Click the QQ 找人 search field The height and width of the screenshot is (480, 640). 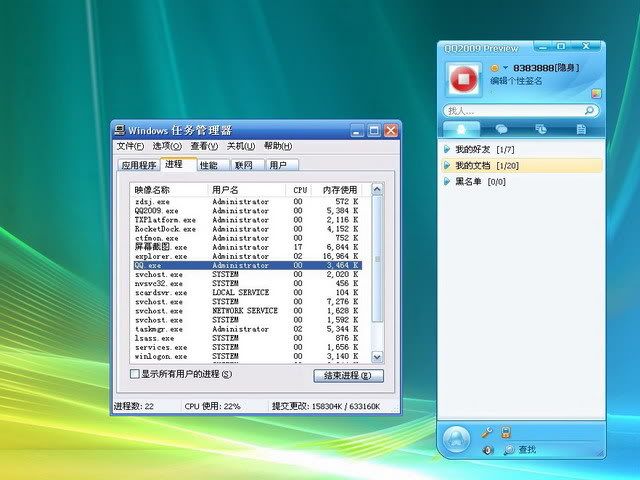[x=521, y=111]
